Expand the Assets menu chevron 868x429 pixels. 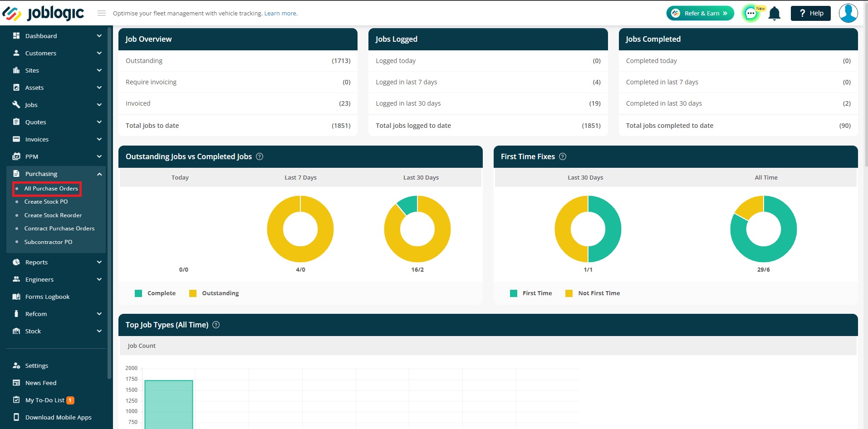[x=99, y=88]
